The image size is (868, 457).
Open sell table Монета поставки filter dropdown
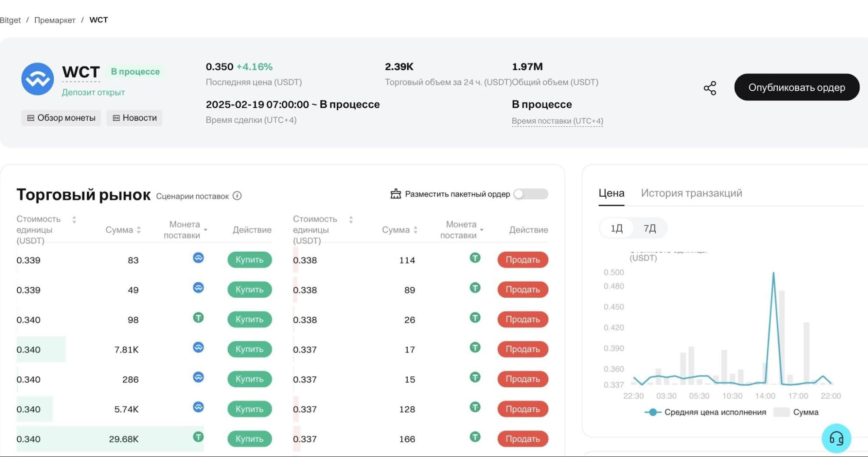coord(482,230)
